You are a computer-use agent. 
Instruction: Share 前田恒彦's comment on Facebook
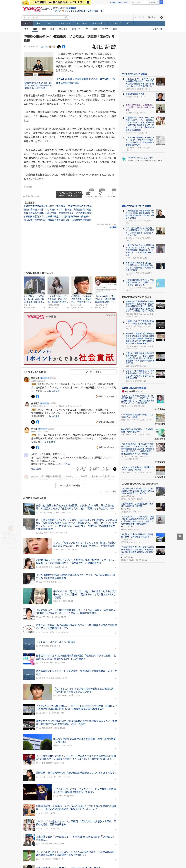click(38, 397)
